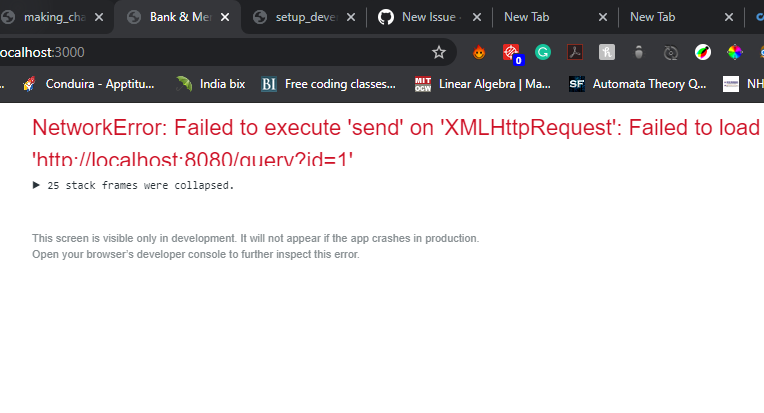Open the setup_deve tab
Screen dimensions: 764x413
click(304, 18)
